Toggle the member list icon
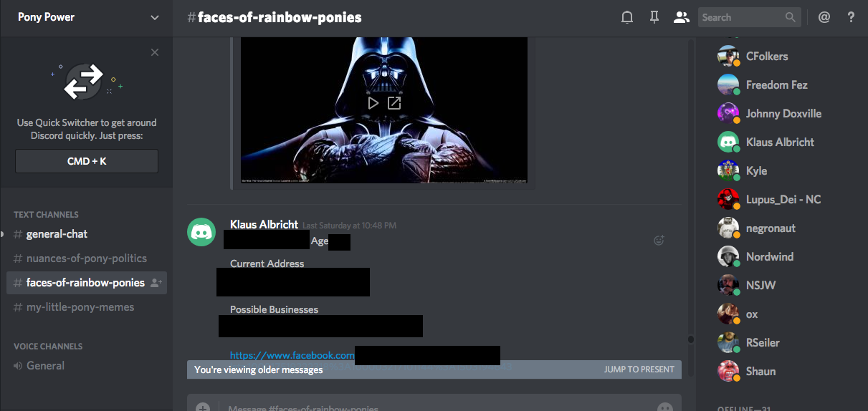868x411 pixels. coord(681,17)
